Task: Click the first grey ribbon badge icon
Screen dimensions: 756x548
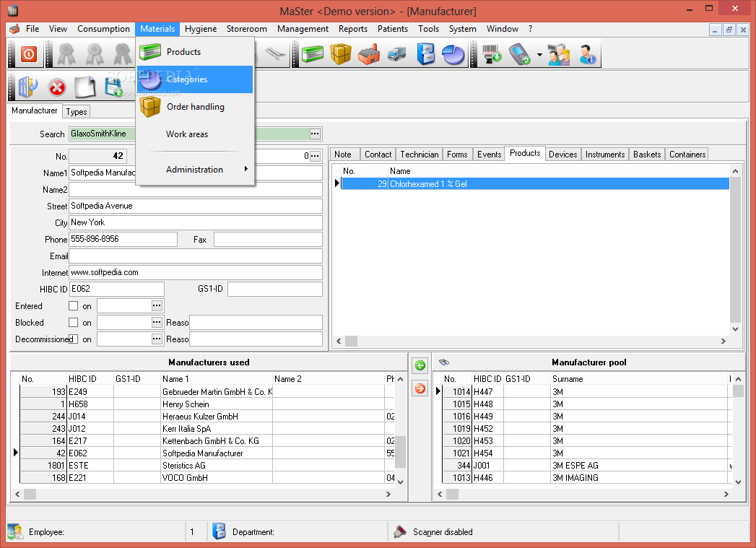Action: [x=66, y=54]
